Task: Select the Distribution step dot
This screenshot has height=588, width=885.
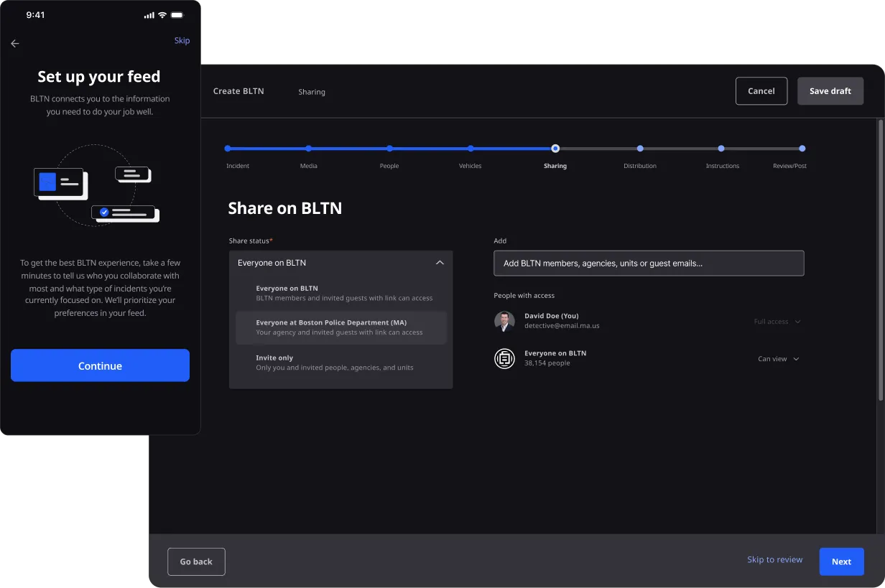Action: (x=639, y=149)
